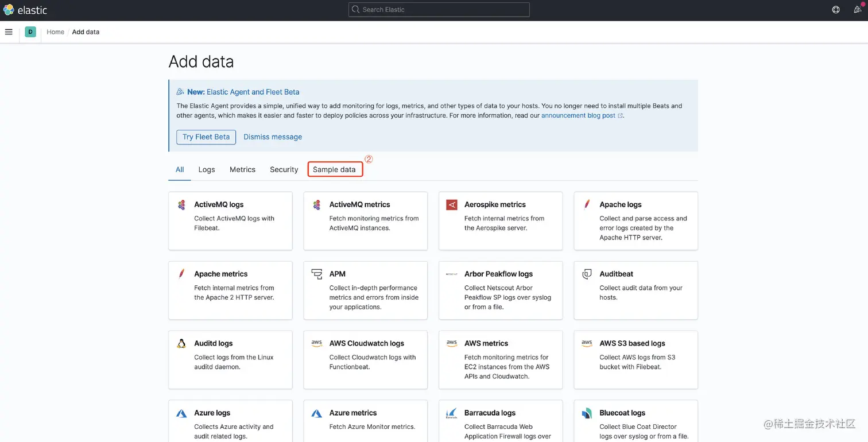Open the Sample data tab
Screen dimensions: 868x442
(x=335, y=169)
